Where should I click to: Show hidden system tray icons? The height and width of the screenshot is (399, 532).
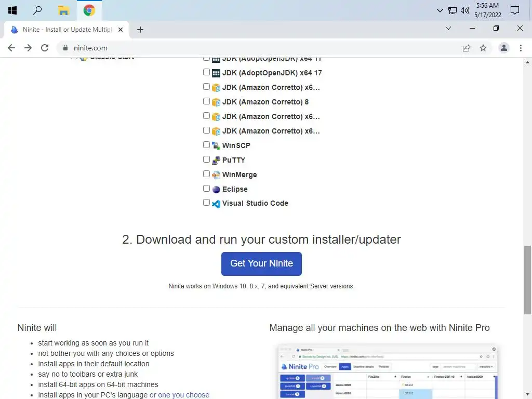point(440,10)
